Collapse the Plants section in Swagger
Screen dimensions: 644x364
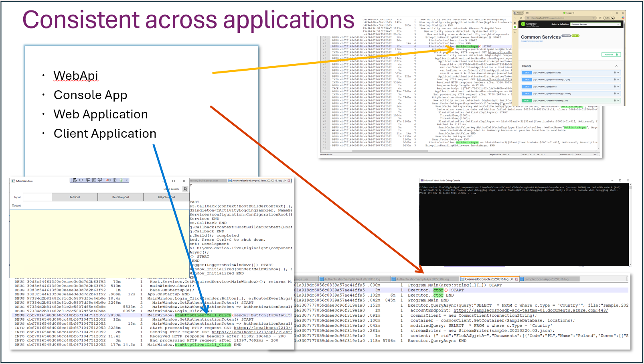click(x=616, y=66)
